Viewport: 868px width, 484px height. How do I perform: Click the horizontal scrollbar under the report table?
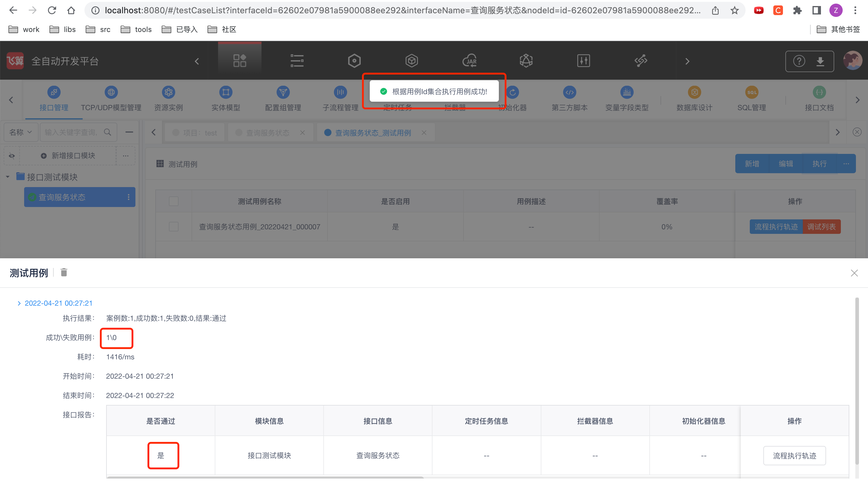point(265,477)
